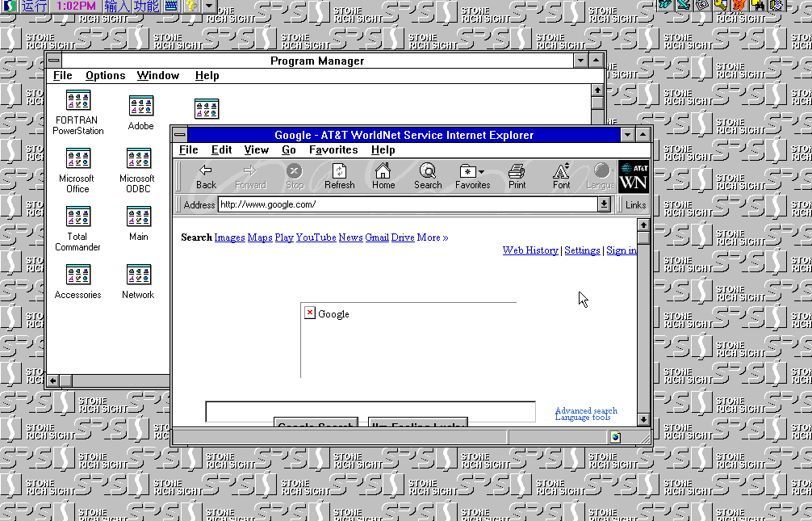Open Internet Explorer window control menu
Viewport: 812px width, 521px height.
pyautogui.click(x=180, y=135)
